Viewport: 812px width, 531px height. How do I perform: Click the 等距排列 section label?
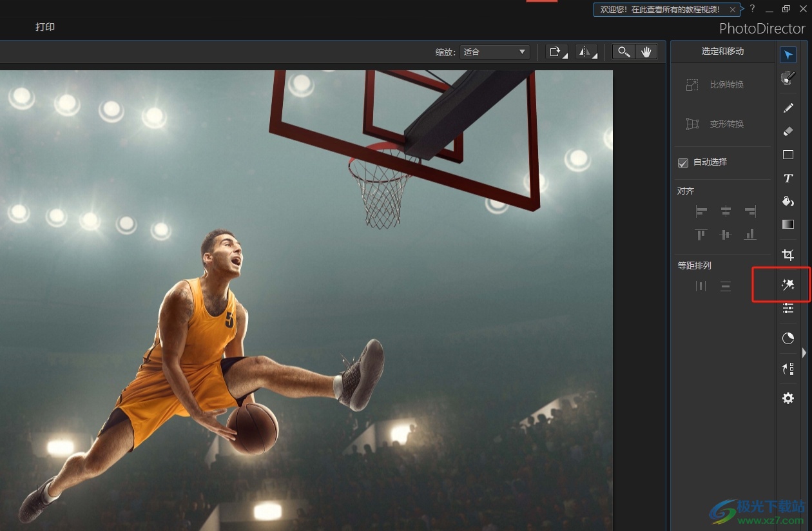pos(694,265)
